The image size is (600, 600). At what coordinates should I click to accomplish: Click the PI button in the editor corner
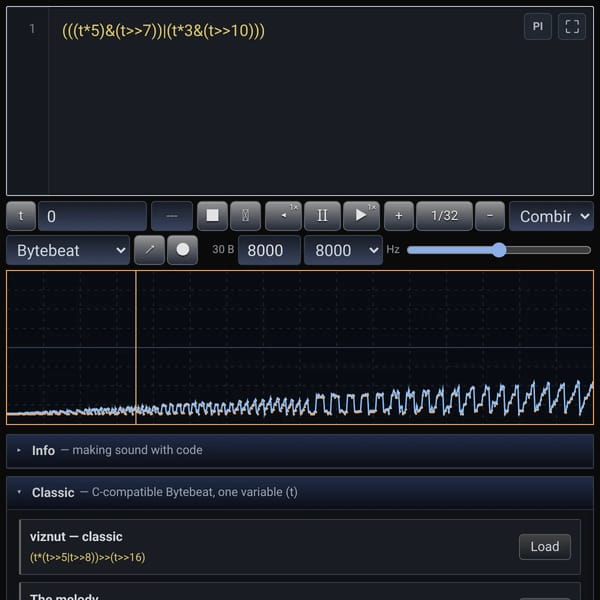coord(538,26)
